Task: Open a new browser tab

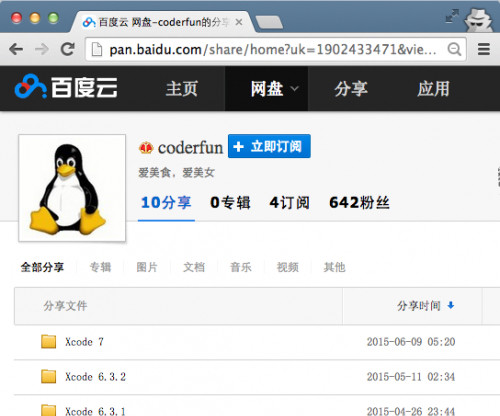Action: tap(269, 22)
